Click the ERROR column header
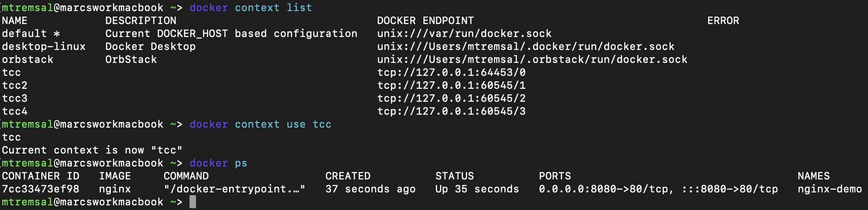The image size is (868, 210). [723, 21]
